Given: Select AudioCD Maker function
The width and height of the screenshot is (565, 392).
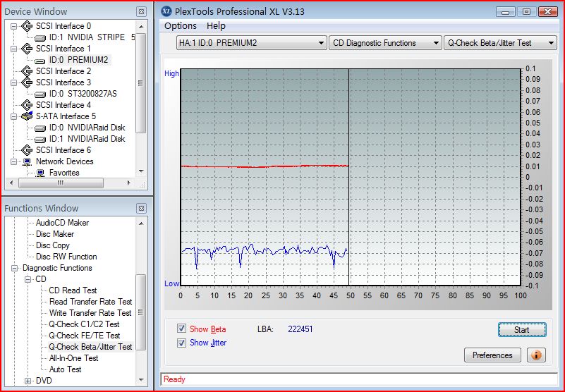Looking at the screenshot, I should (62, 223).
